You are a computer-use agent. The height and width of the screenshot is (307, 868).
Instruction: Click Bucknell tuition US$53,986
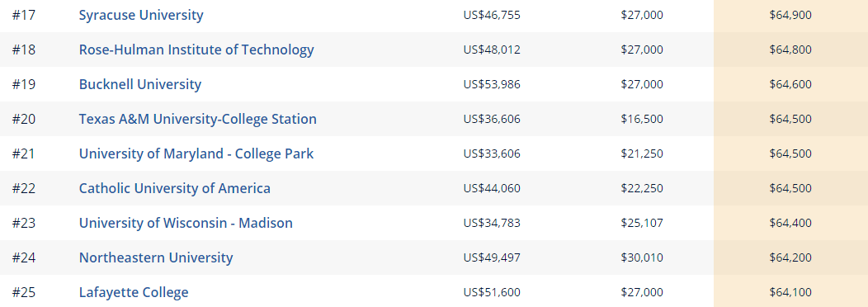(x=492, y=84)
